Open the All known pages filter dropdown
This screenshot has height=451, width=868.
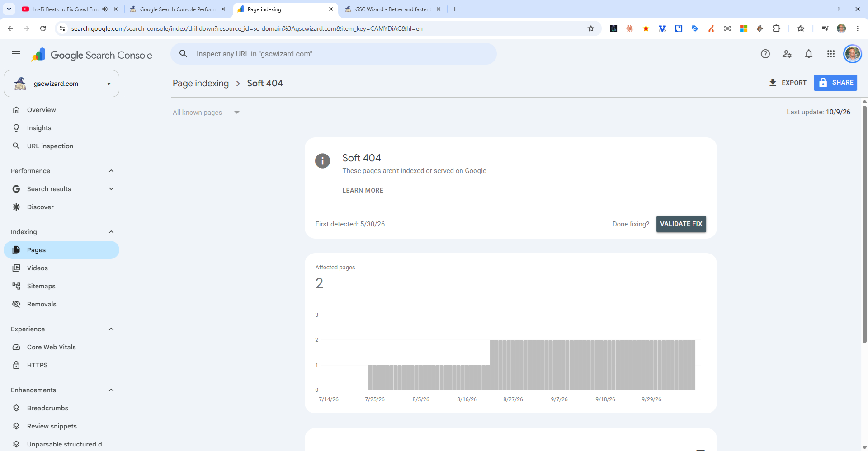click(206, 113)
